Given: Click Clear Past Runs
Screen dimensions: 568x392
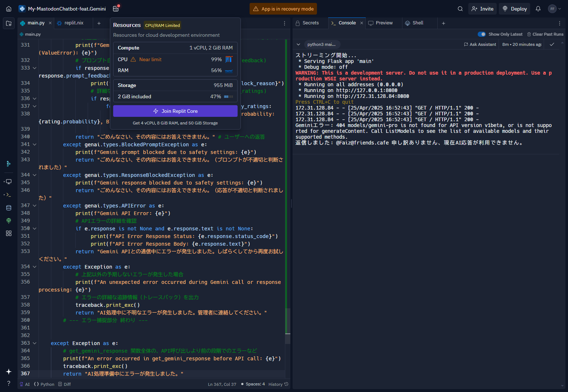Looking at the screenshot, I should [545, 34].
